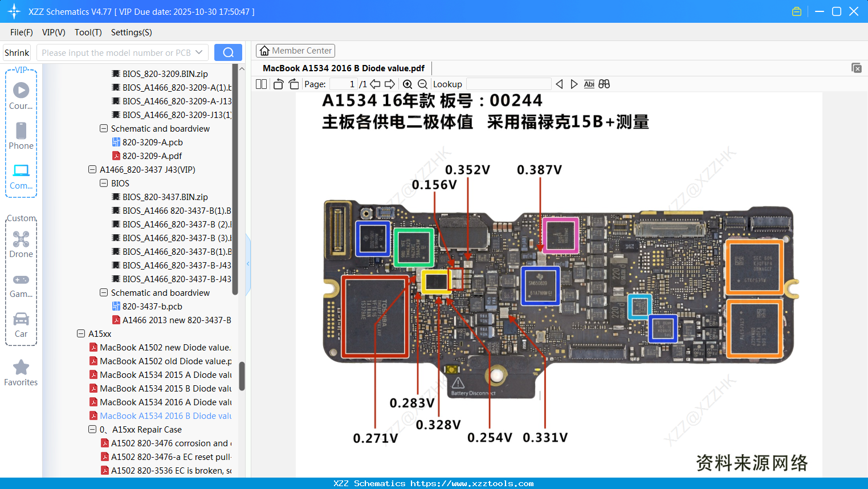The width and height of the screenshot is (868, 489).
Task: Open the Car category
Action: 21,324
